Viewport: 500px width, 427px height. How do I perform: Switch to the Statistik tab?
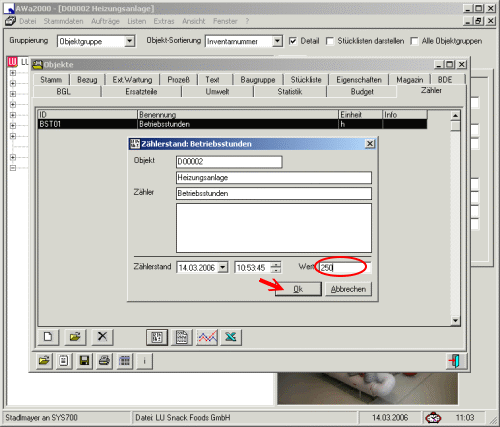click(x=290, y=92)
